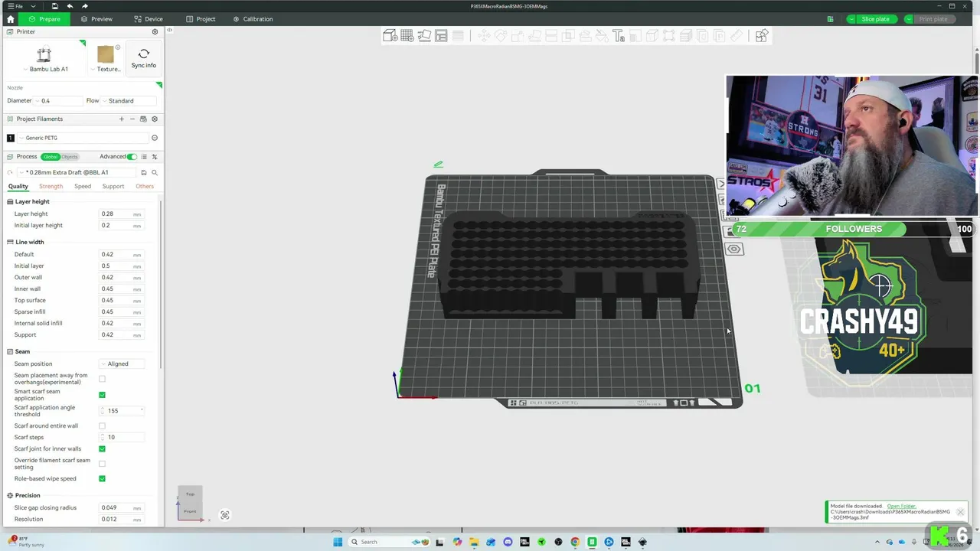Open Project Filaments settings gear

point(155,119)
